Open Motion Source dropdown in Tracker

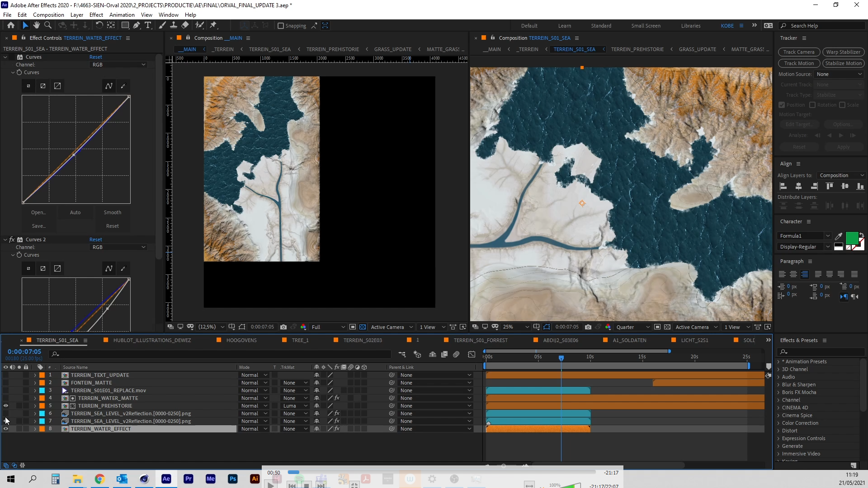(839, 74)
